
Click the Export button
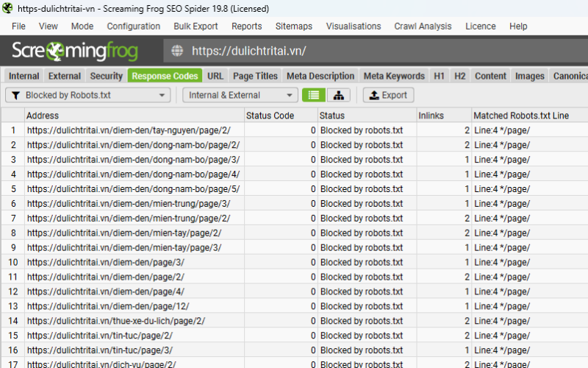click(389, 95)
